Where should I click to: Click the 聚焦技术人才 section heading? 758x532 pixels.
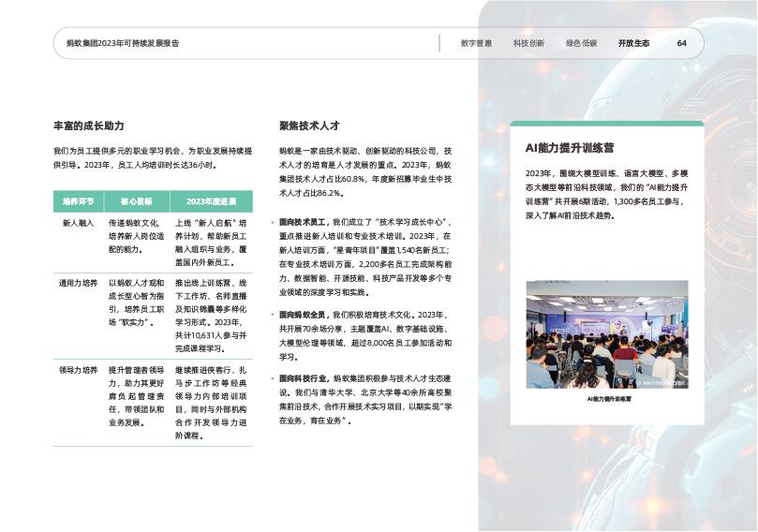[308, 126]
